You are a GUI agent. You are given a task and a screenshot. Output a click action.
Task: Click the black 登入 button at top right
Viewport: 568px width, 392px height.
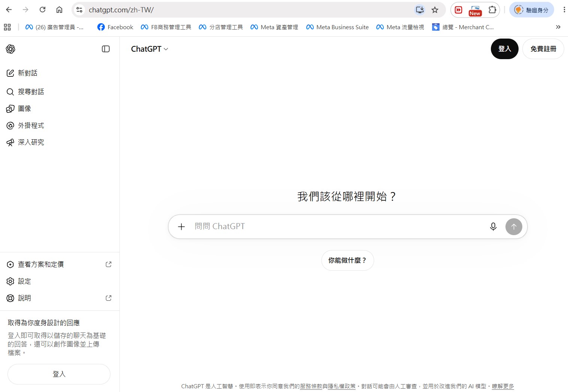504,49
